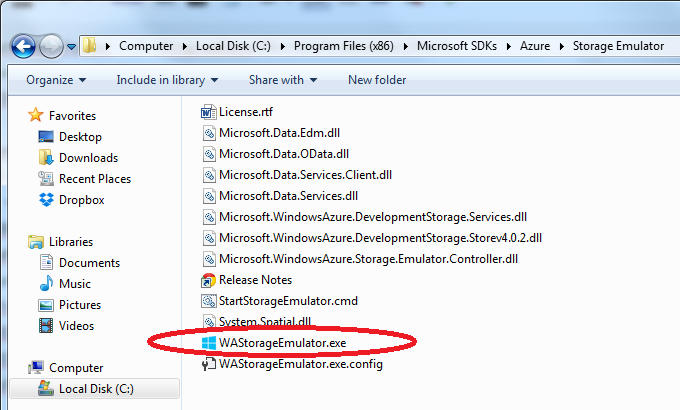Image resolution: width=680 pixels, height=410 pixels.
Task: Select the Release Notes file name
Action: (255, 280)
